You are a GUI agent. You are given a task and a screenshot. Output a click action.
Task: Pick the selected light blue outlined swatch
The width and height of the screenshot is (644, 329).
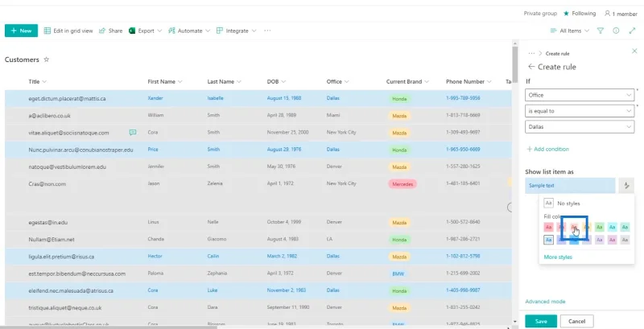click(x=548, y=240)
